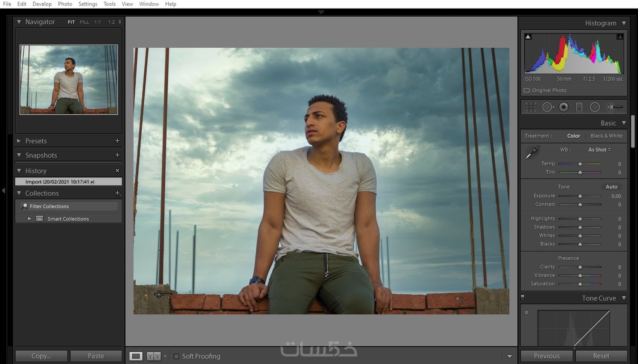Screen dimensions: 638x364
Task: Collapse the Basic panel
Action: (624, 123)
